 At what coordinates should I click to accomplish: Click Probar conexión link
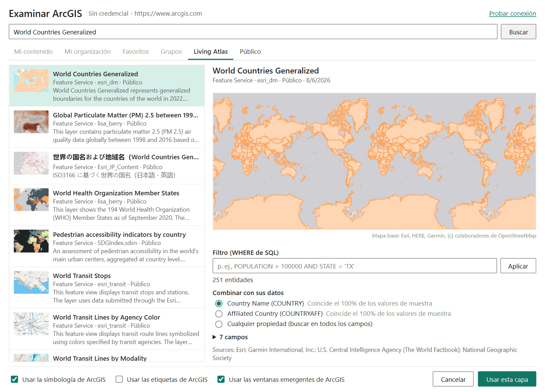[513, 14]
